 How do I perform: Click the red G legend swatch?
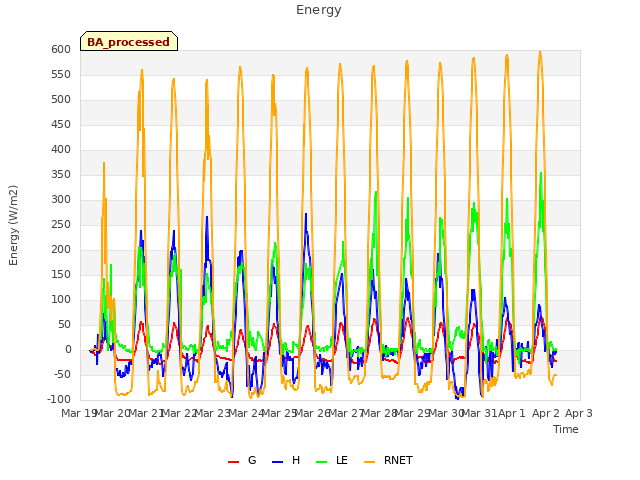click(x=233, y=462)
